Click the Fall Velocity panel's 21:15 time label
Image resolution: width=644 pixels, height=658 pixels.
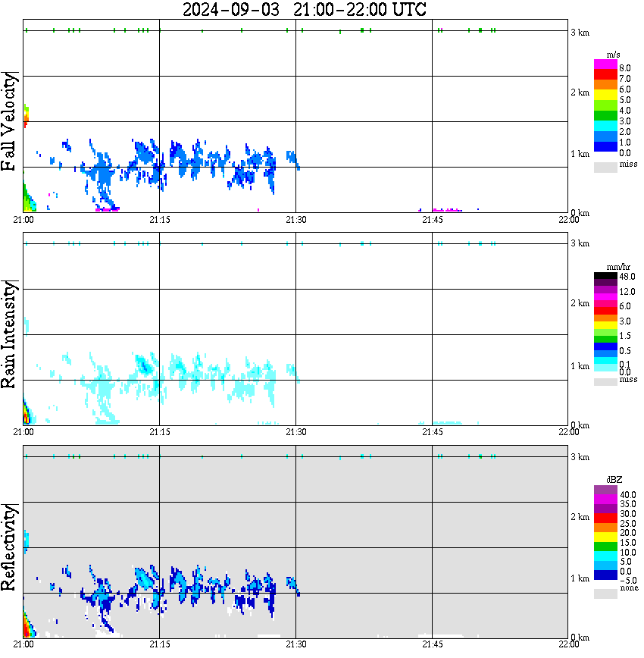(x=160, y=220)
